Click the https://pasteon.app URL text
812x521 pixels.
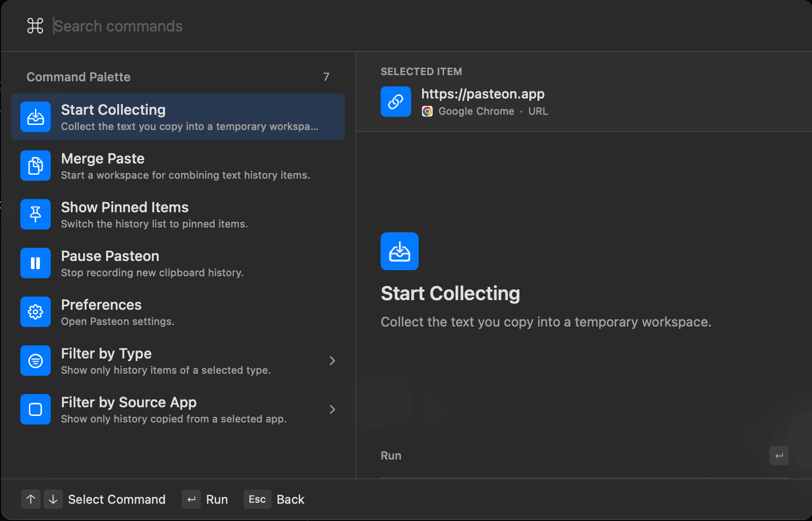coord(483,94)
